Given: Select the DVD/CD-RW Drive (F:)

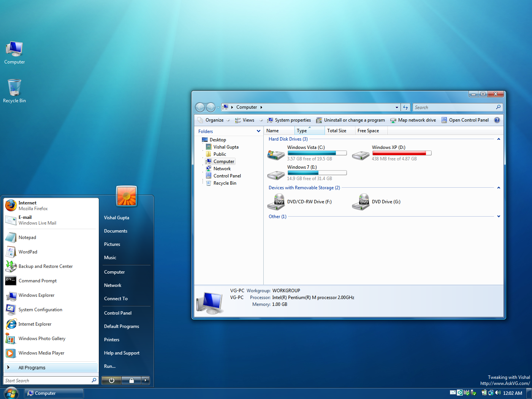Looking at the screenshot, I should pos(300,202).
